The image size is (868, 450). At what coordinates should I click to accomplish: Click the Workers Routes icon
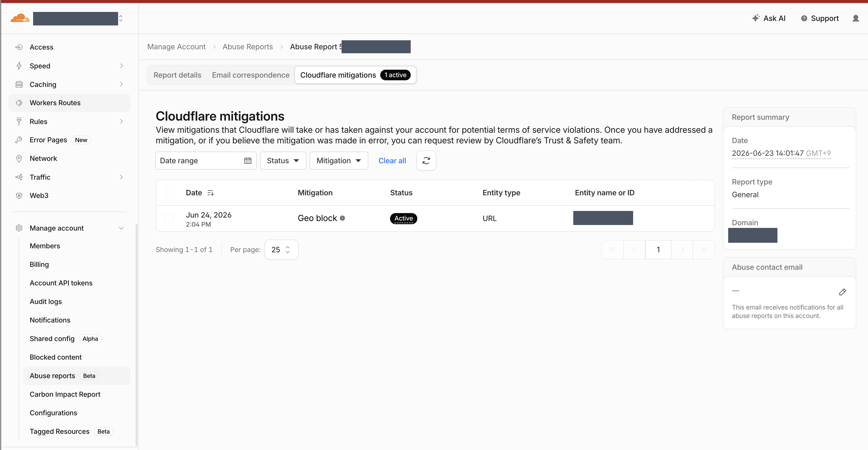19,103
